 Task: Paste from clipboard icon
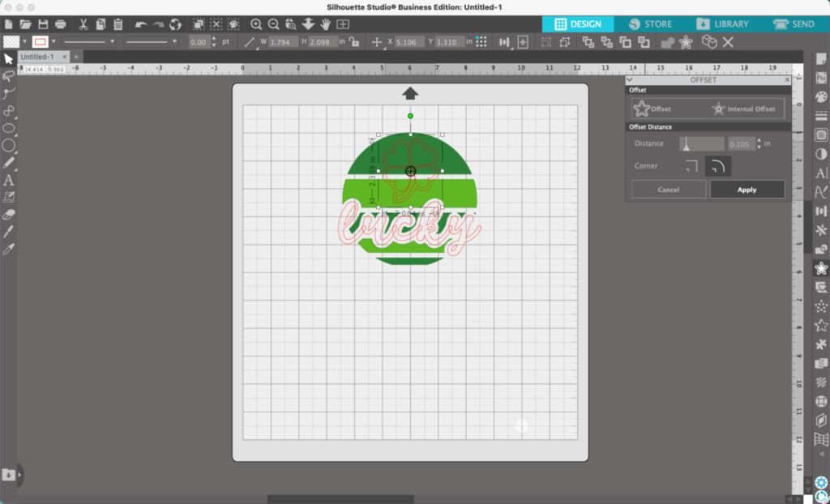tap(118, 24)
